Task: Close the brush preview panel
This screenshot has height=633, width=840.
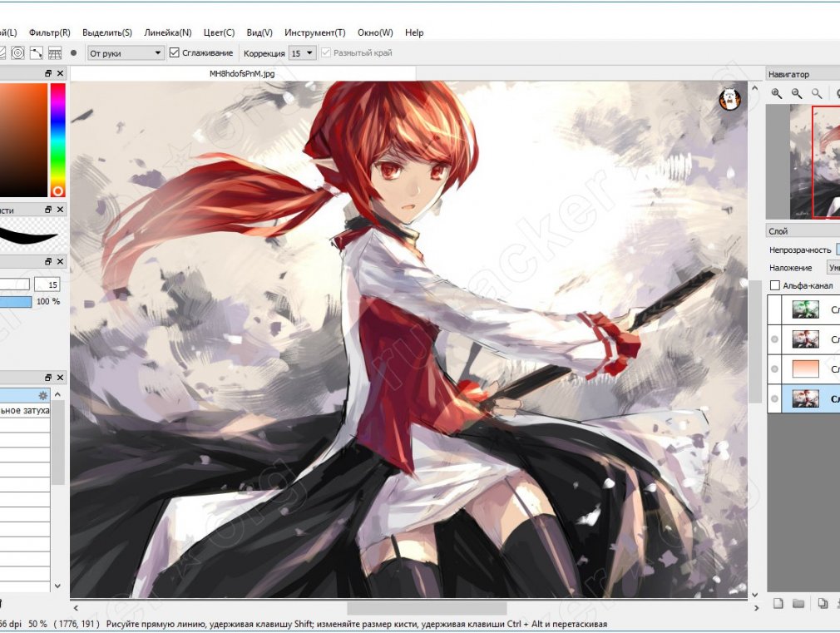Action: coord(60,210)
